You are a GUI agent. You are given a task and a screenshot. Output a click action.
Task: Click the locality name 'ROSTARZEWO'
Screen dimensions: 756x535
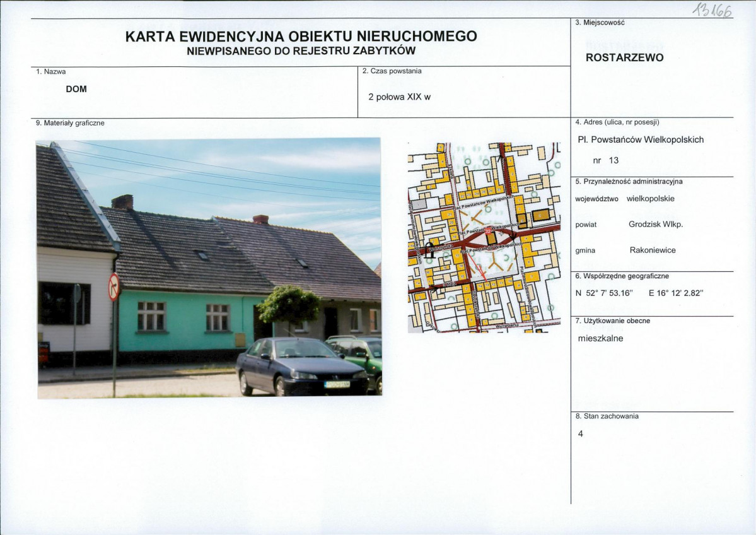pyautogui.click(x=624, y=57)
